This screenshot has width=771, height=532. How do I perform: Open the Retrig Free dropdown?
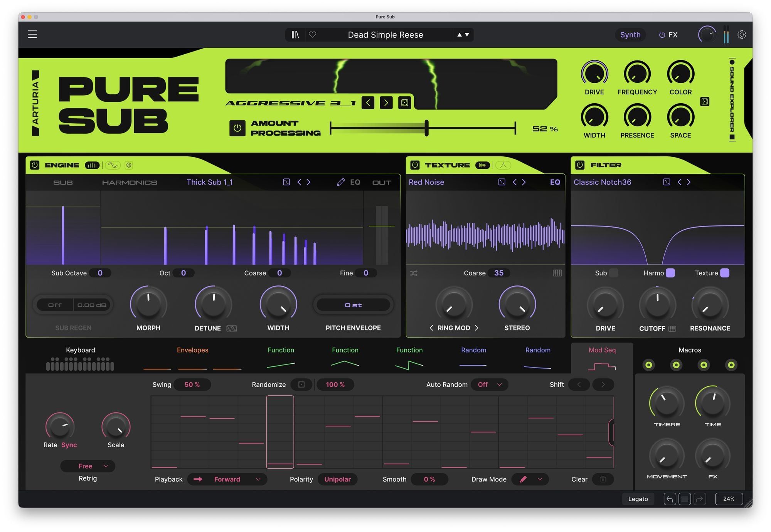coord(88,466)
